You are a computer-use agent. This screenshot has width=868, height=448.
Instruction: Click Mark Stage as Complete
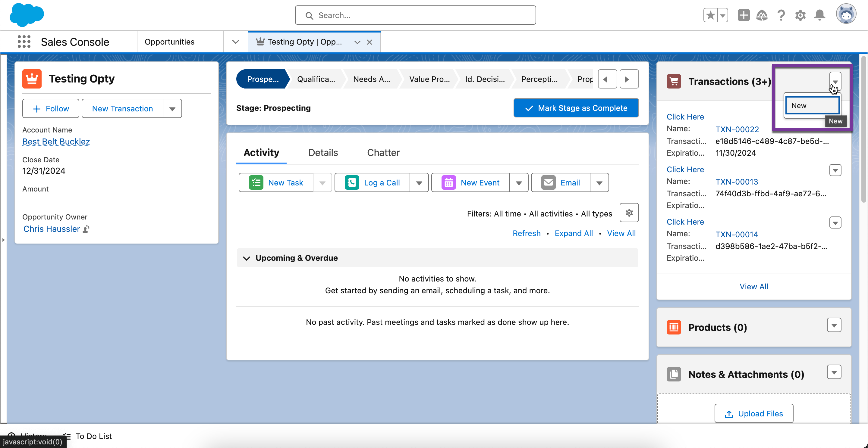tap(576, 108)
